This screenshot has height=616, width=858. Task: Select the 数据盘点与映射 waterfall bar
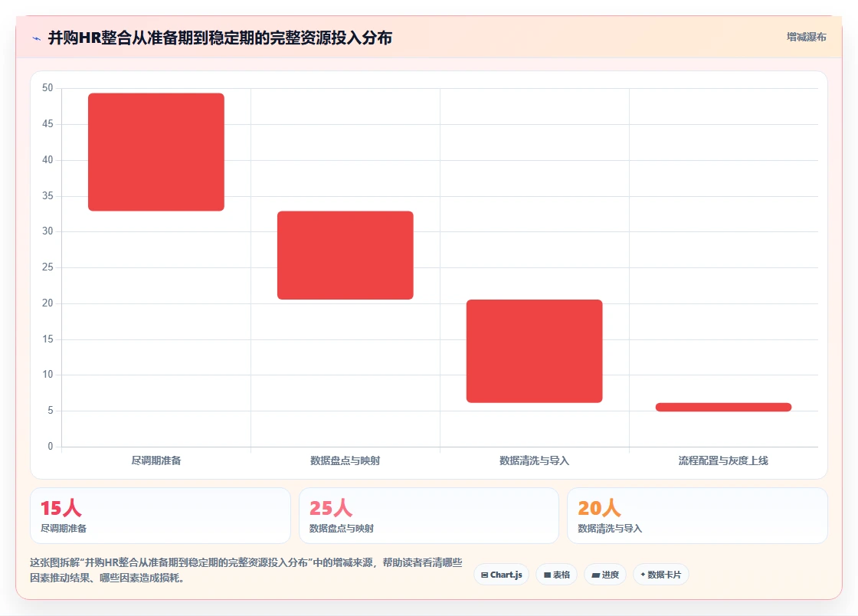(345, 255)
